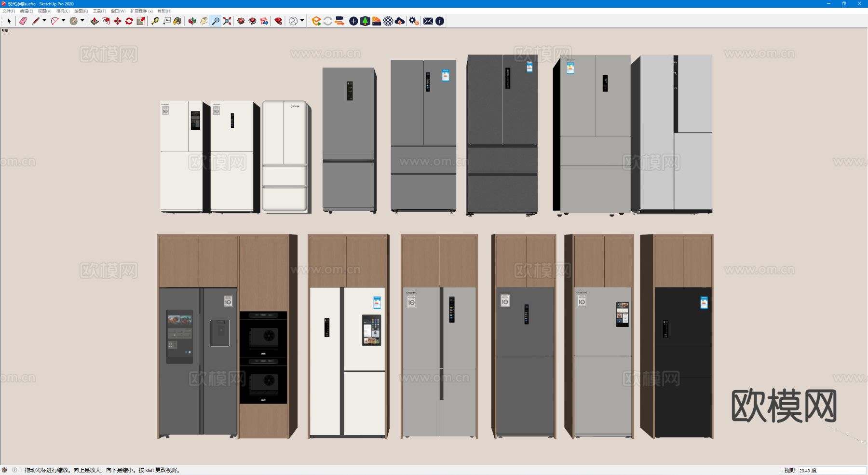Activate the Orbit tool
The width and height of the screenshot is (868, 475).
point(192,21)
